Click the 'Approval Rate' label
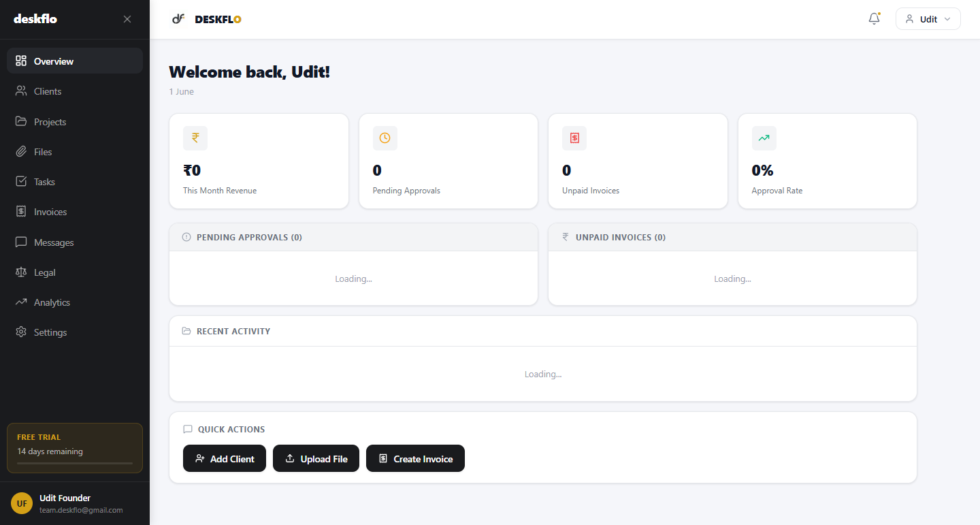The height and width of the screenshot is (525, 980). pos(777,191)
